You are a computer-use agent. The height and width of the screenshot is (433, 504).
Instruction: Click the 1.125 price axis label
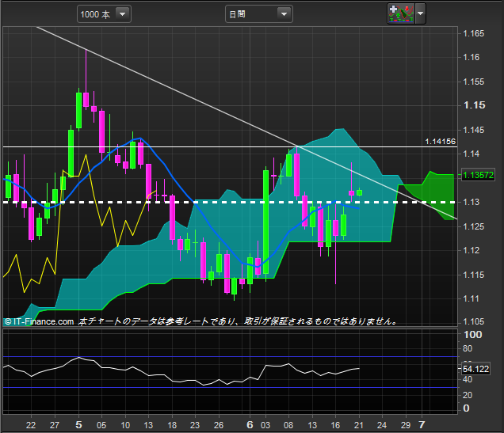pyautogui.click(x=473, y=226)
